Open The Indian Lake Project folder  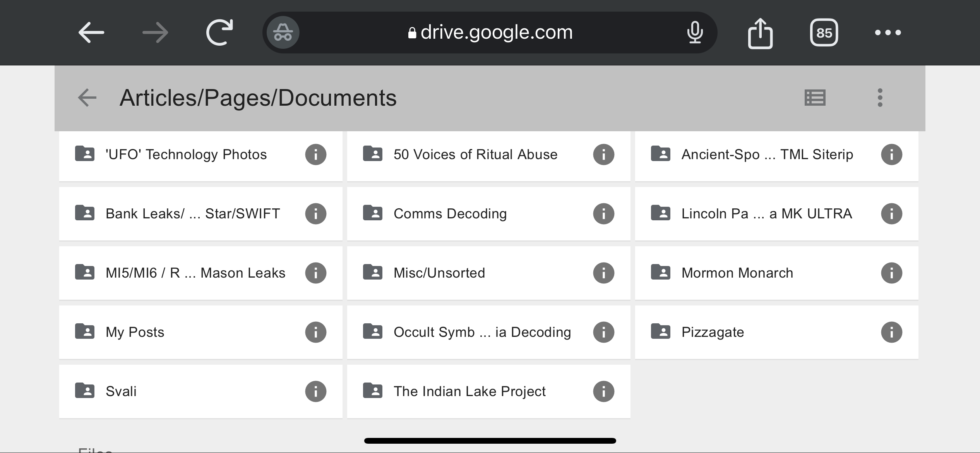coord(469,391)
